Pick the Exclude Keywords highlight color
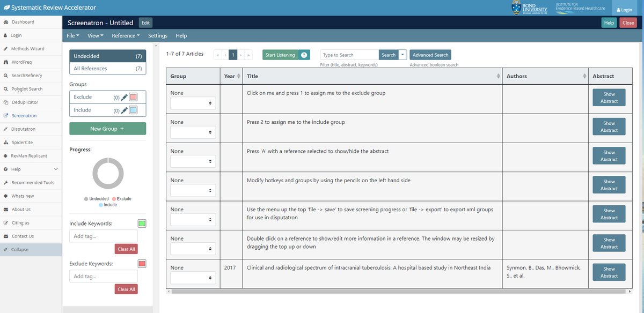This screenshot has height=313, width=644. [x=142, y=264]
